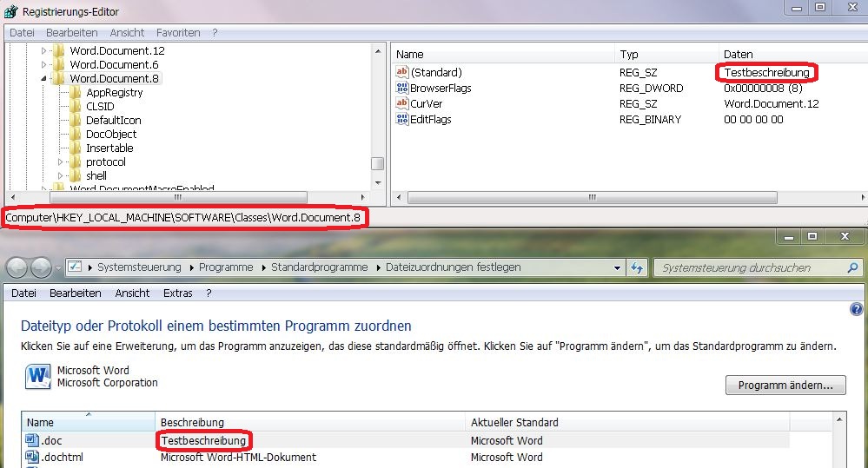The image size is (868, 468).
Task: Click the shell folder icon
Action: coord(76,175)
